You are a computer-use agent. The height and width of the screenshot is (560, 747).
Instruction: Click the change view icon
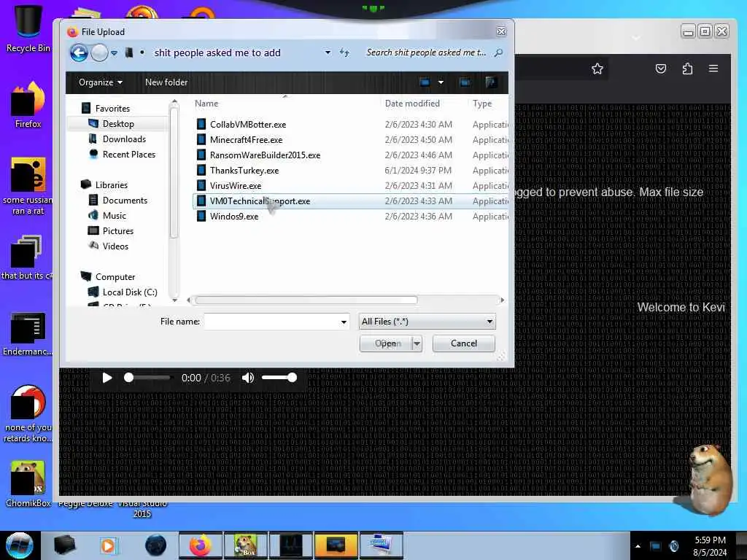click(x=425, y=82)
